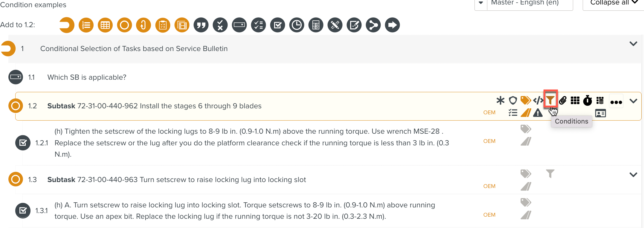Attach a file to subtask 1.2 via paperclip
This screenshot has height=228, width=644.
click(563, 101)
